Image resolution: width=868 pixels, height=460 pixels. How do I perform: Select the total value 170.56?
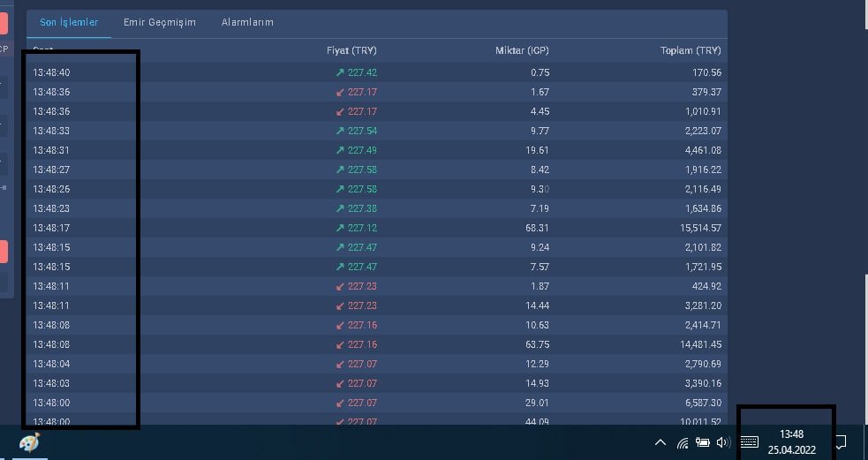pos(706,72)
